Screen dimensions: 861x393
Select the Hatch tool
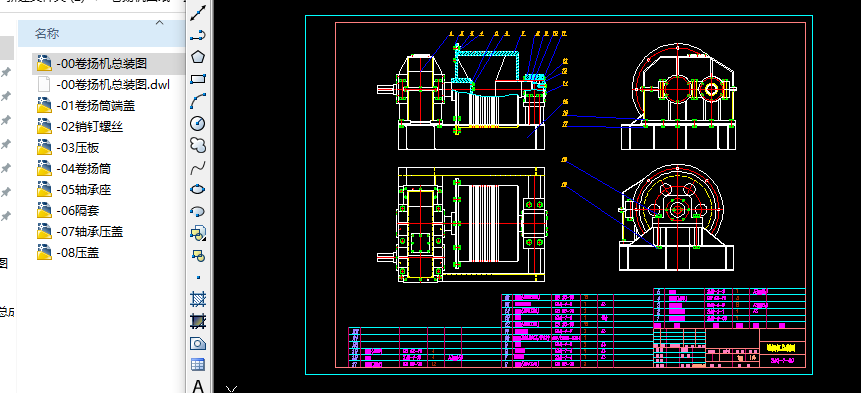198,299
